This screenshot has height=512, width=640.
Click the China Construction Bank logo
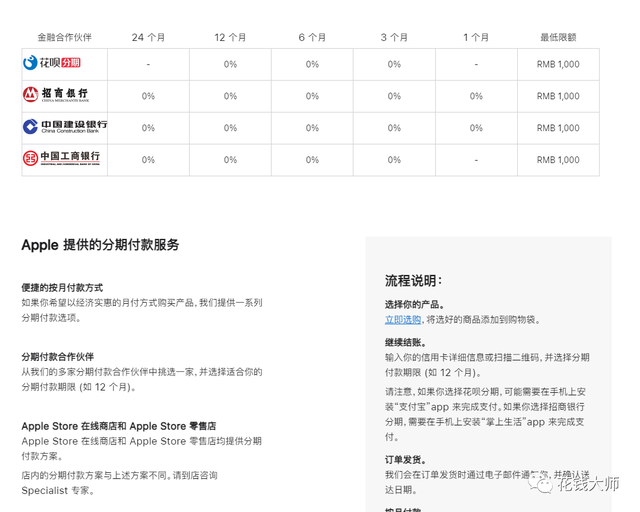coord(64,127)
